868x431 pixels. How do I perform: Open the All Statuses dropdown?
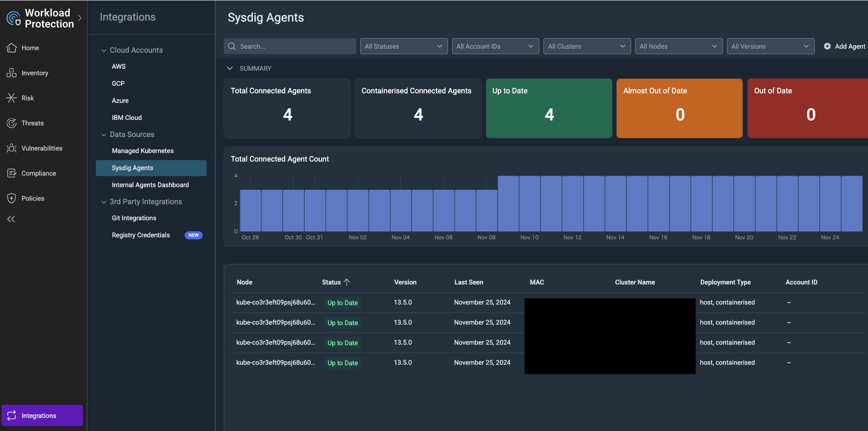click(404, 46)
